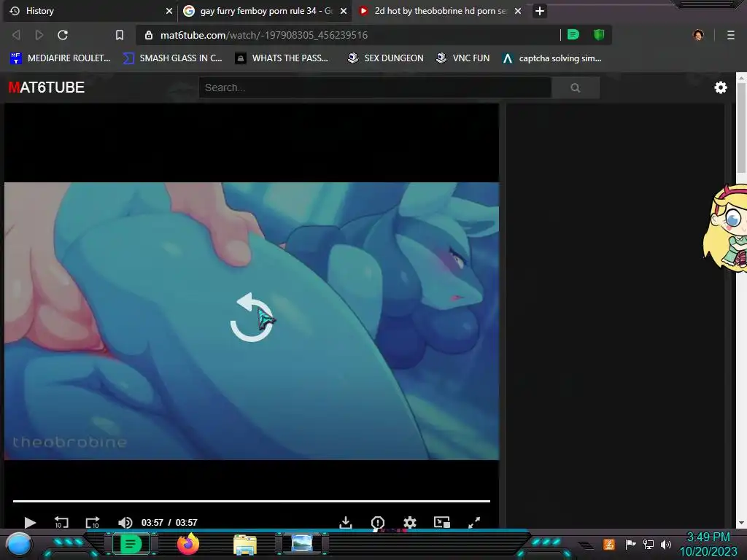Viewport: 747px width, 560px height.
Task: Open the green chat app in taskbar
Action: pyautogui.click(x=130, y=544)
